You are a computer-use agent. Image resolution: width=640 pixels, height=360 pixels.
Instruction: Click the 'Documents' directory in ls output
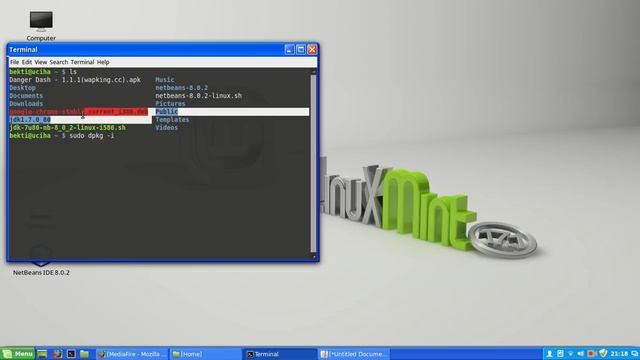[x=26, y=96]
